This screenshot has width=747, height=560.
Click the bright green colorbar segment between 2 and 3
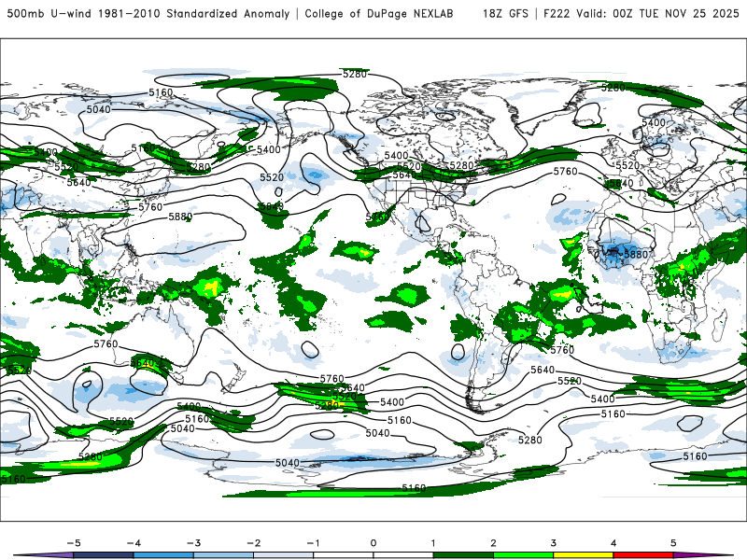pos(524,555)
